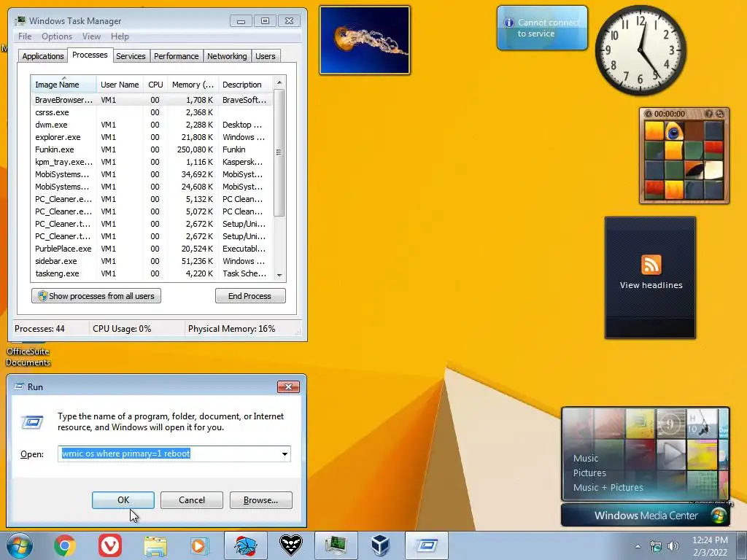Sort processes by CPU column
Viewport: 747px width, 560px height.
[155, 85]
